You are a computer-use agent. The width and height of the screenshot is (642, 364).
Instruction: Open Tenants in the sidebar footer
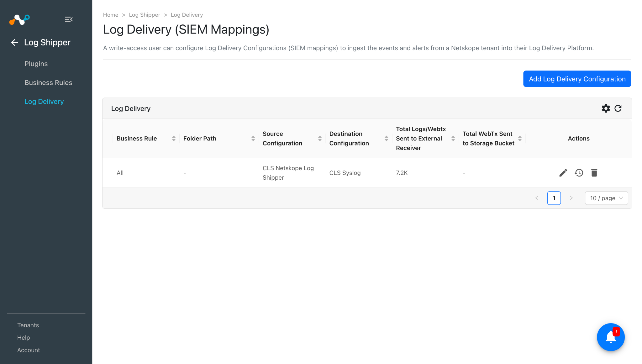28,325
